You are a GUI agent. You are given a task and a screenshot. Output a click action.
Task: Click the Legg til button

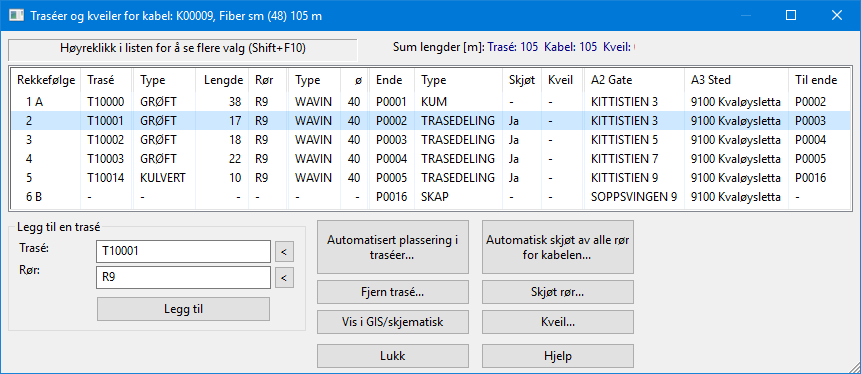tap(183, 309)
